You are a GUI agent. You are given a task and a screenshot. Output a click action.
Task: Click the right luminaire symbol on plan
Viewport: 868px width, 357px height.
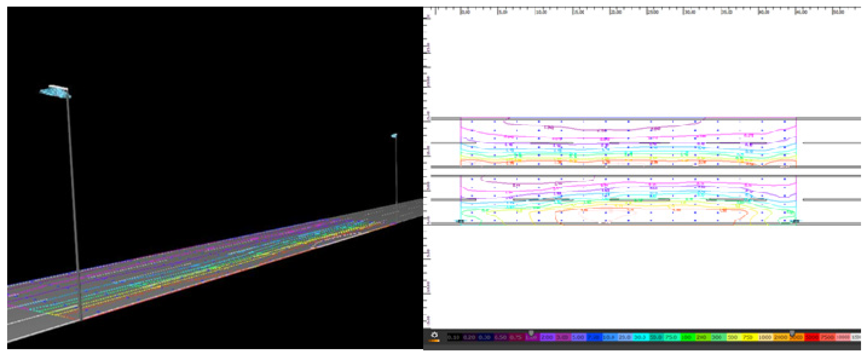(x=796, y=222)
